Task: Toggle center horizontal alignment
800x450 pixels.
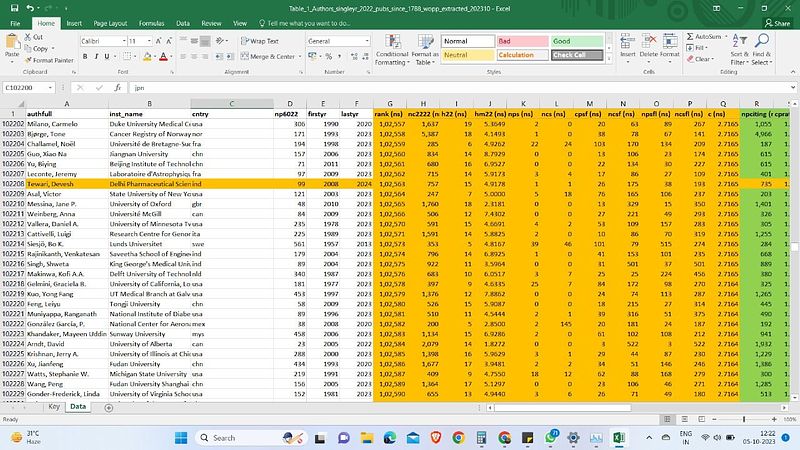Action: click(194, 56)
